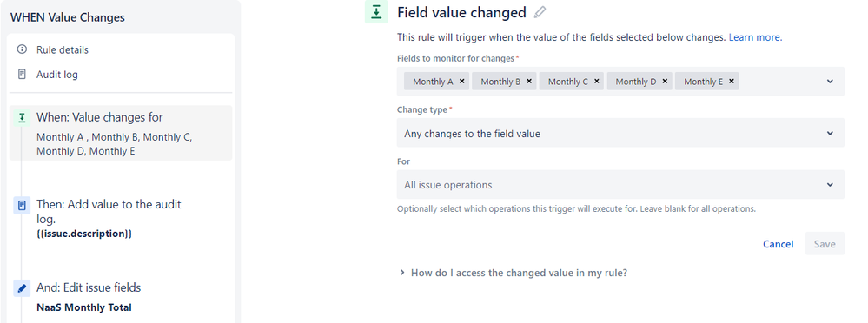This screenshot has height=323, width=868.
Task: Click the Cancel button
Action: [x=778, y=244]
